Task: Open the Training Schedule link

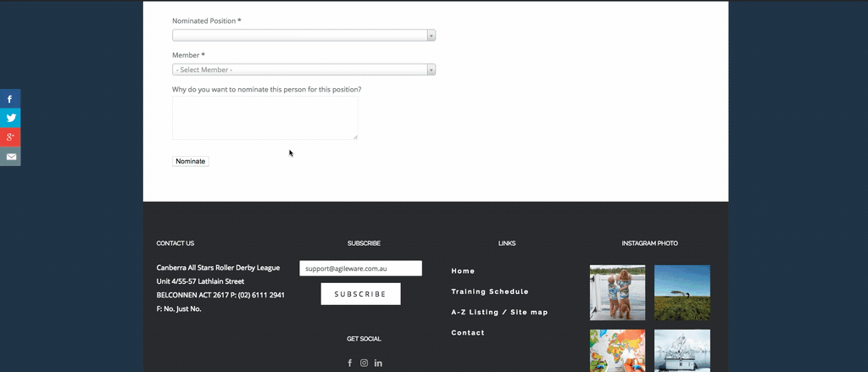Action: point(489,291)
